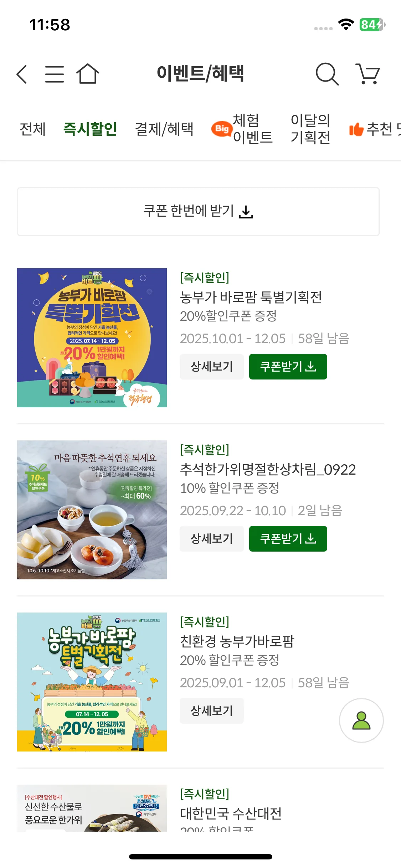This screenshot has width=401, height=868.
Task: Open the shopping cart
Action: point(368,74)
